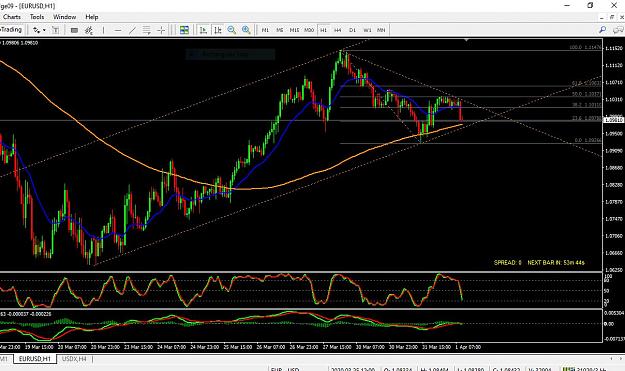Screen dimensions: 625x371
Task: Click the current price label on axis
Action: [614, 120]
